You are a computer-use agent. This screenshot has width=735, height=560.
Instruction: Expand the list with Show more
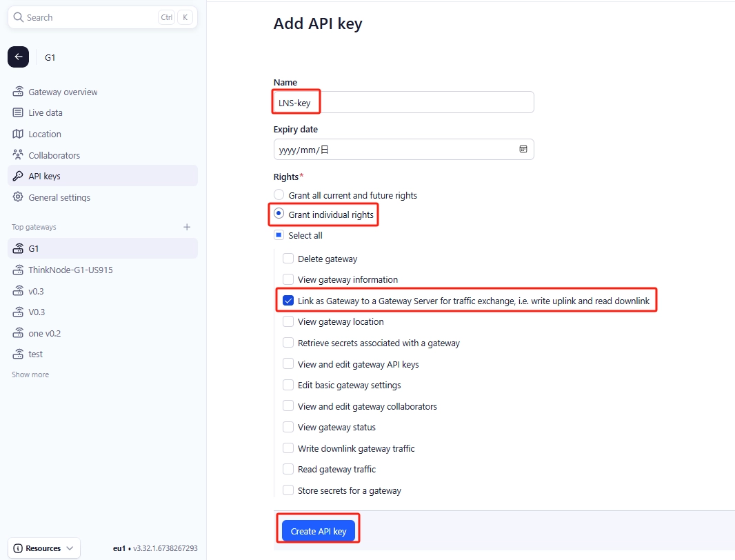click(x=30, y=374)
